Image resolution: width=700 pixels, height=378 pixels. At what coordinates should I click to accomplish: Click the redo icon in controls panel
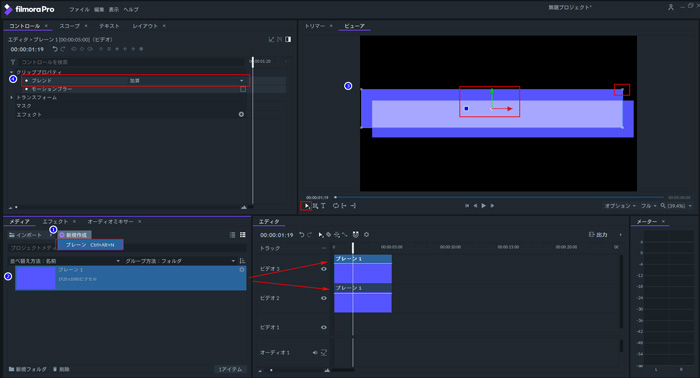pos(62,49)
